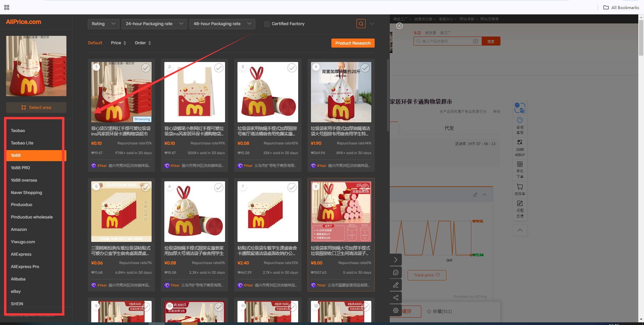Click the 问题反馈 feedback icon
Image resolution: width=644 pixels, height=325 pixels.
coord(520,209)
